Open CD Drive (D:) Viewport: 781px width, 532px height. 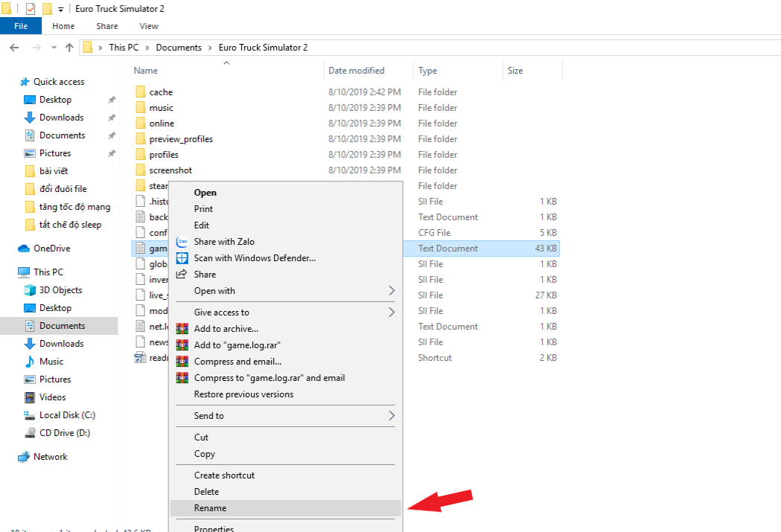(x=65, y=433)
